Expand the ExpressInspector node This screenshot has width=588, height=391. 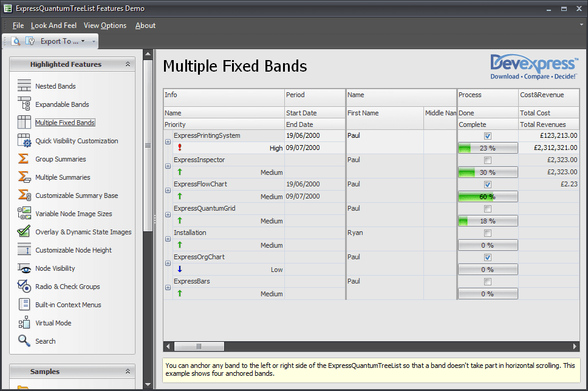coord(168,166)
